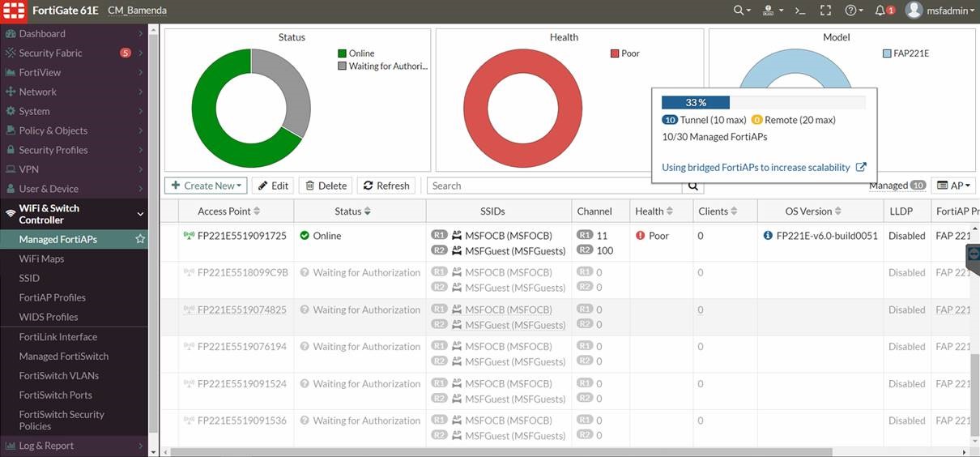Expand the FortiView menu

pos(140,72)
